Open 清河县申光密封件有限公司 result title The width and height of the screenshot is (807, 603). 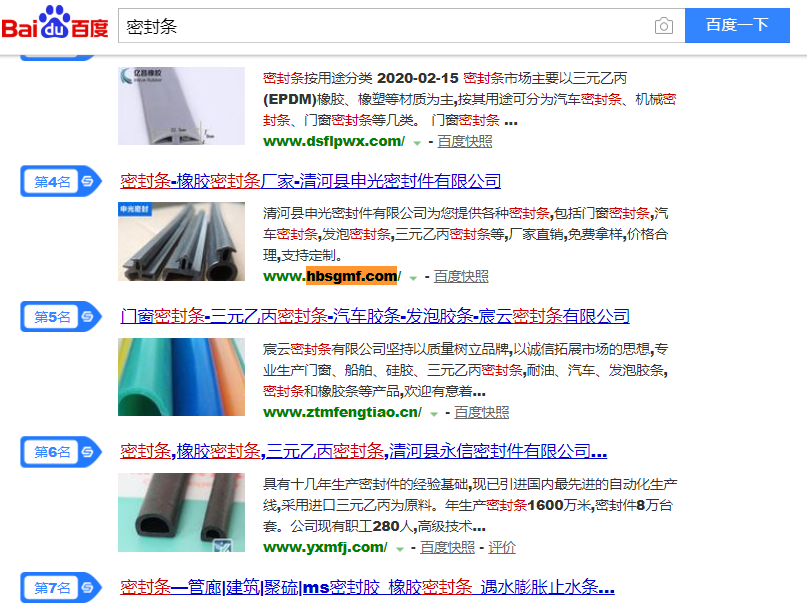[310, 181]
